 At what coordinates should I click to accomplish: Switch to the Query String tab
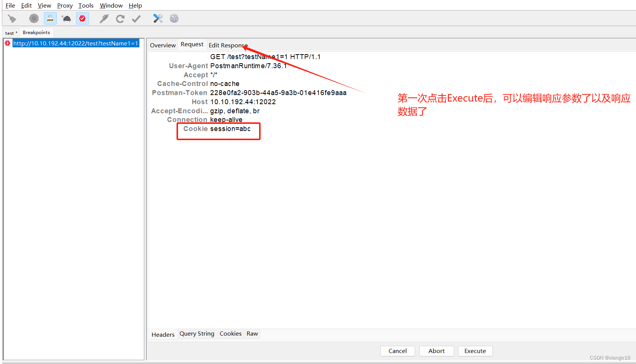pos(197,334)
